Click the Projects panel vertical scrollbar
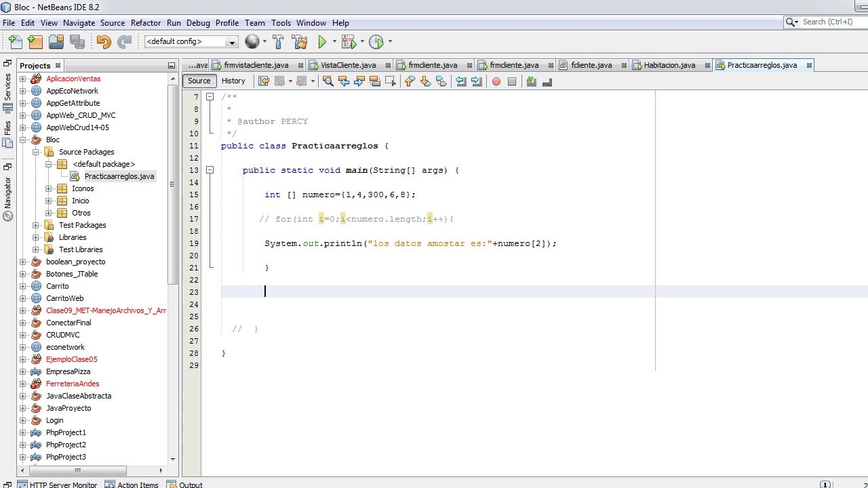This screenshot has width=868, height=488. point(172,184)
